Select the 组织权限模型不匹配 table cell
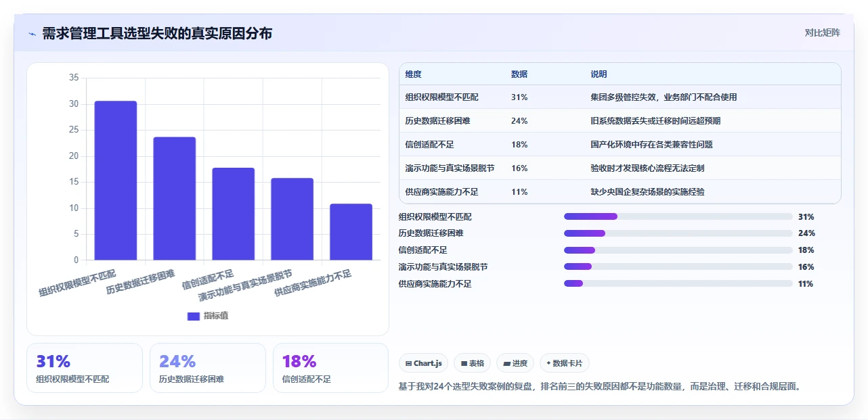This screenshot has height=420, width=868. click(x=441, y=97)
